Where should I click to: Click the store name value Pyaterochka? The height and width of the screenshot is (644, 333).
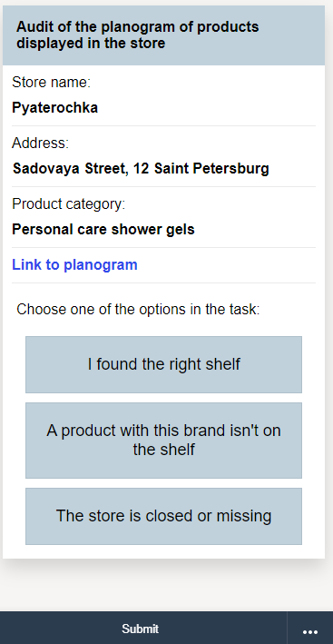(55, 108)
